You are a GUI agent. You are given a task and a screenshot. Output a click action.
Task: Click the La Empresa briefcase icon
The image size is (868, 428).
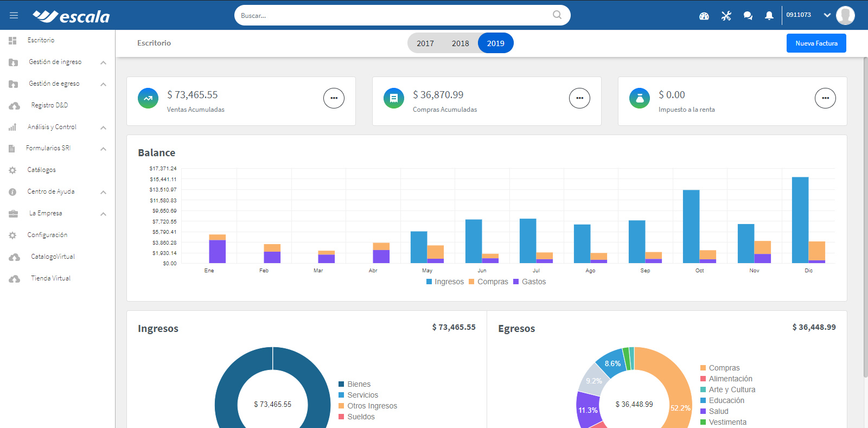(13, 214)
